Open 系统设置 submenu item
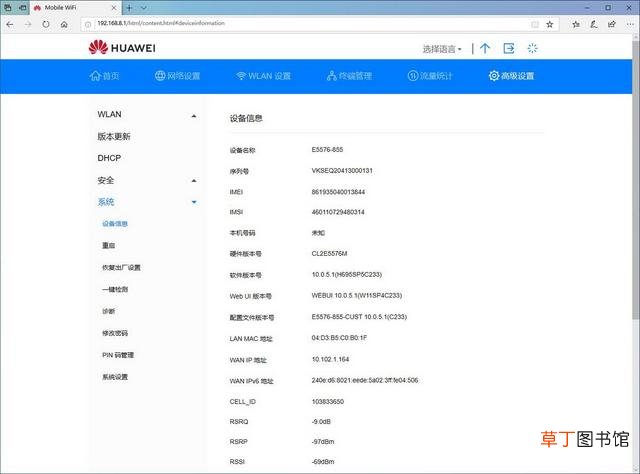The width and height of the screenshot is (640, 474). coord(115,377)
